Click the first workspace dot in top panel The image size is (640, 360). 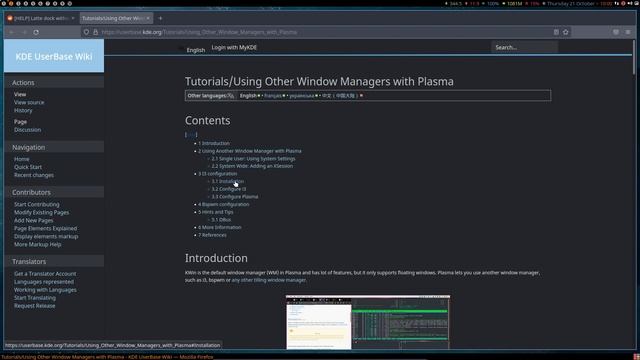tap(3, 3)
